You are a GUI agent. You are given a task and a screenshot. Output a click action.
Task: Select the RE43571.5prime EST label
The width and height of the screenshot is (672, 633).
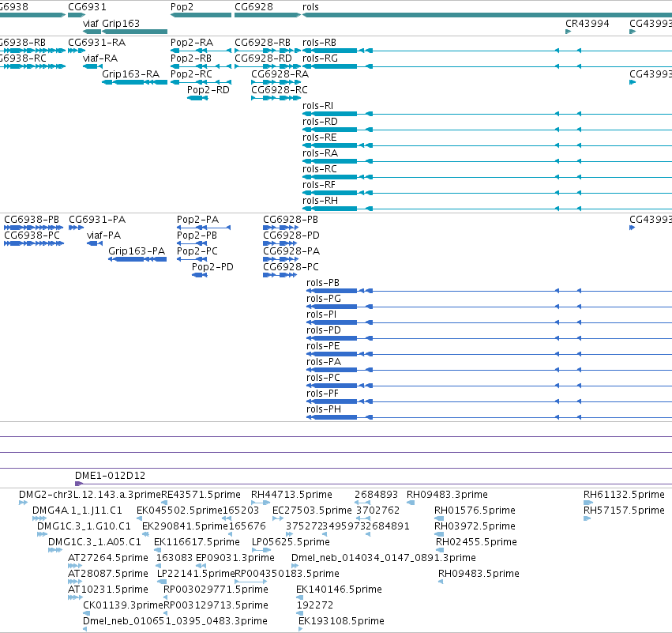[201, 495]
